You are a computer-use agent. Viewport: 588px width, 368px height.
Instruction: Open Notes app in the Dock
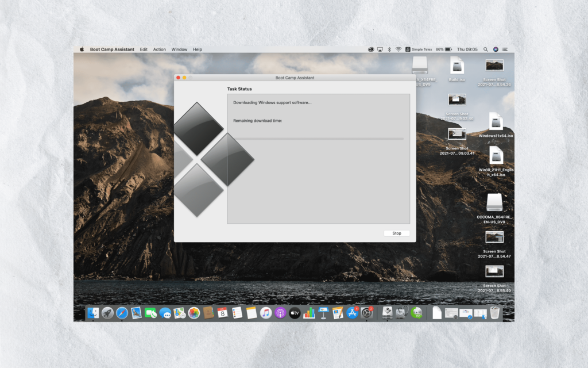252,313
